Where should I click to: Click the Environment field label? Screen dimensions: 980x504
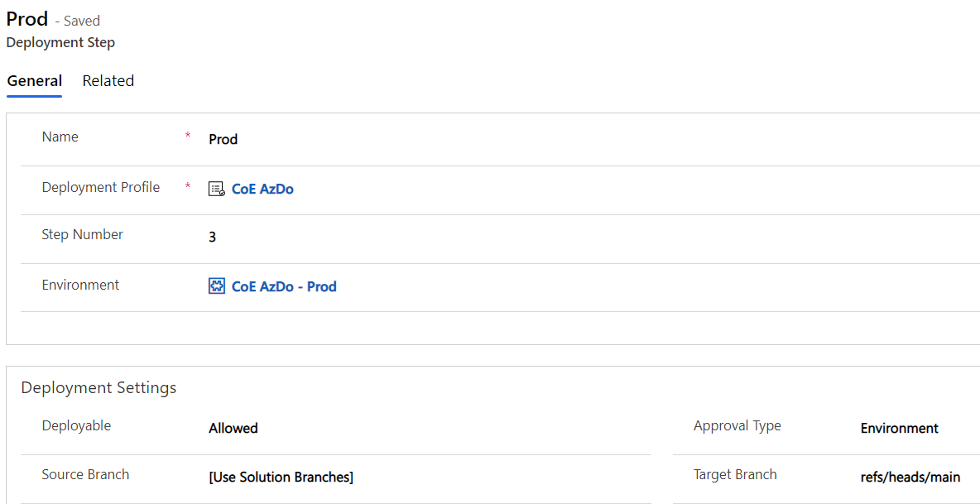tap(80, 284)
